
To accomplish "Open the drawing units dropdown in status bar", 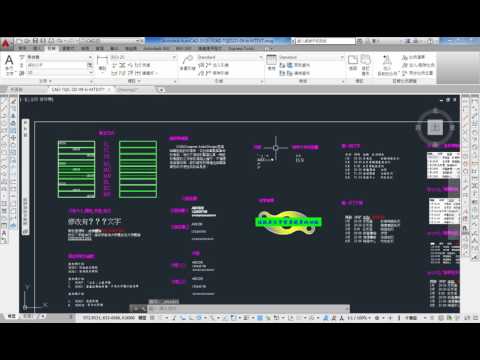I will [x=415, y=318].
